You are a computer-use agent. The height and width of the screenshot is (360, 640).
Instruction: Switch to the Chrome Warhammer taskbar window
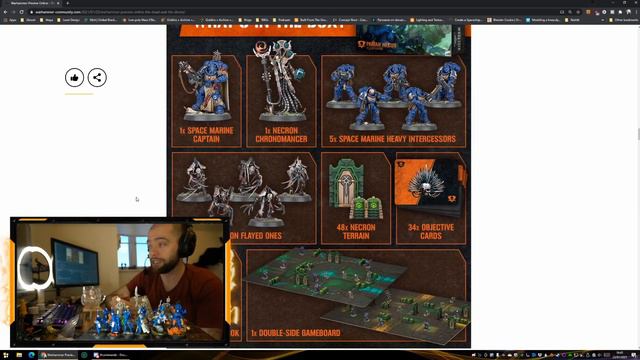(57, 355)
